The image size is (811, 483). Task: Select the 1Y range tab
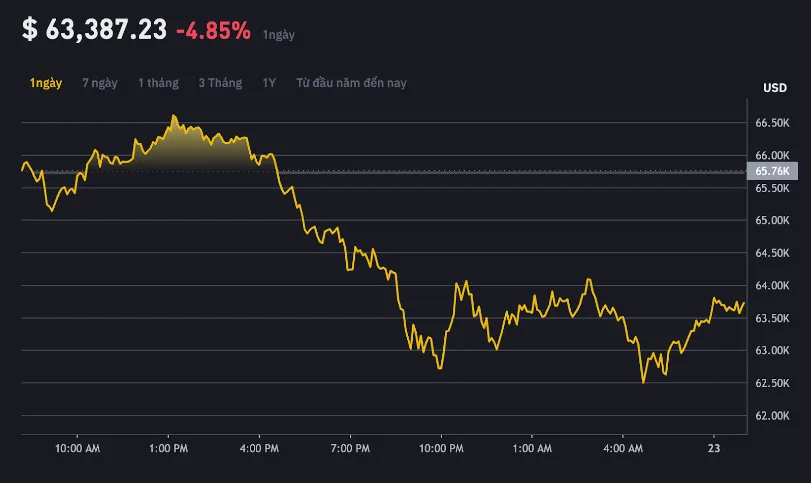point(269,83)
